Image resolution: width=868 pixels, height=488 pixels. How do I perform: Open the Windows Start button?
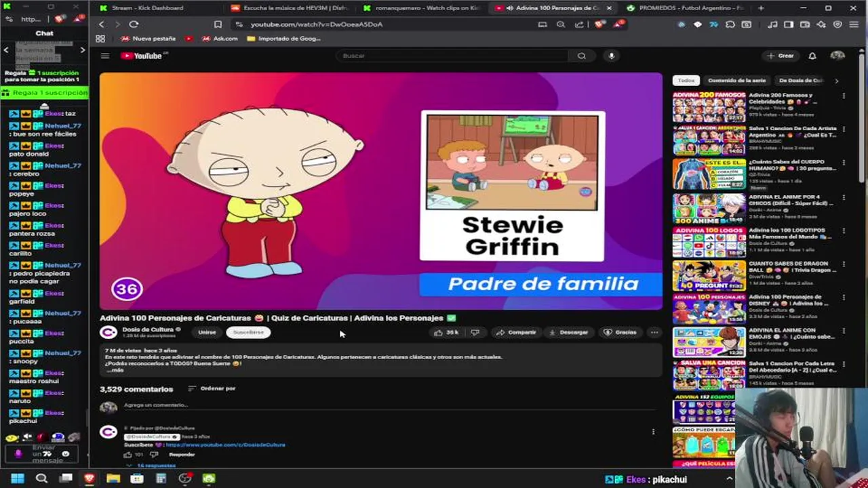pos(18,479)
